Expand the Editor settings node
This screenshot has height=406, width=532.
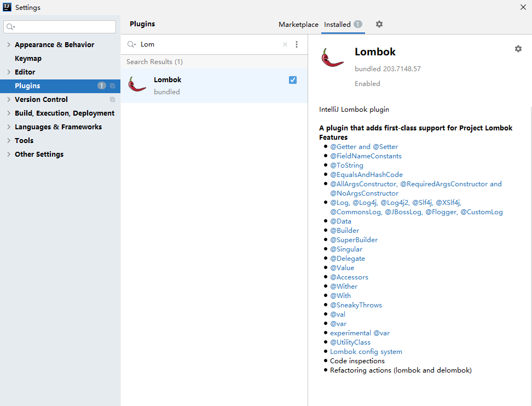click(9, 72)
